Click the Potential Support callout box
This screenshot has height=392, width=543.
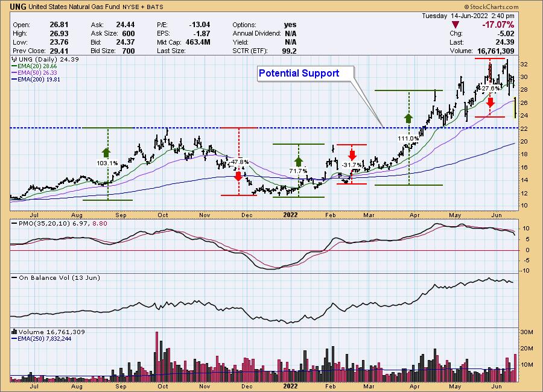point(299,74)
